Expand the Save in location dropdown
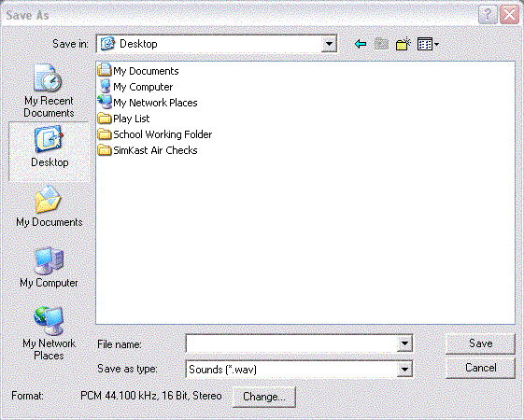Screen dimensions: 524x420 point(329,44)
